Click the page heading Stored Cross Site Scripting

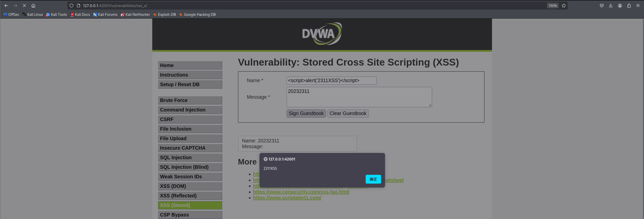[348, 62]
